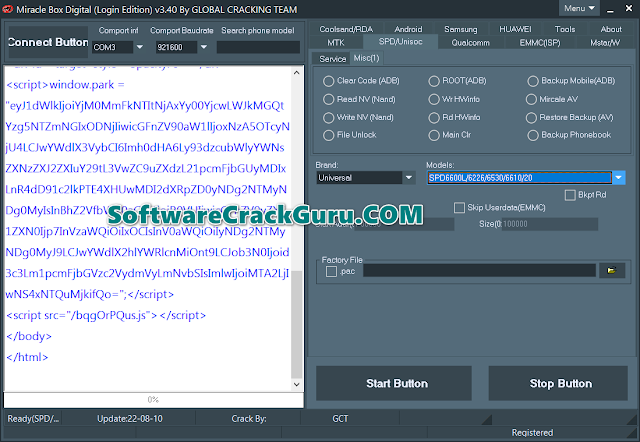Click the Search phone model field

(258, 47)
